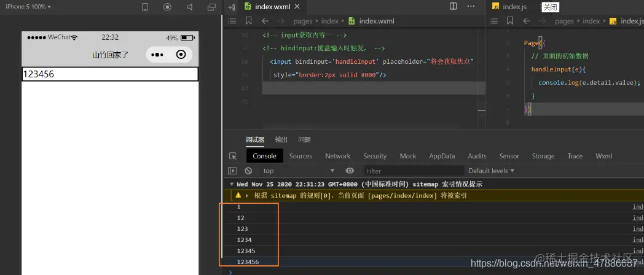Image resolution: width=644 pixels, height=275 pixels.
Task: Click the input field containing 123456
Action: [110, 74]
